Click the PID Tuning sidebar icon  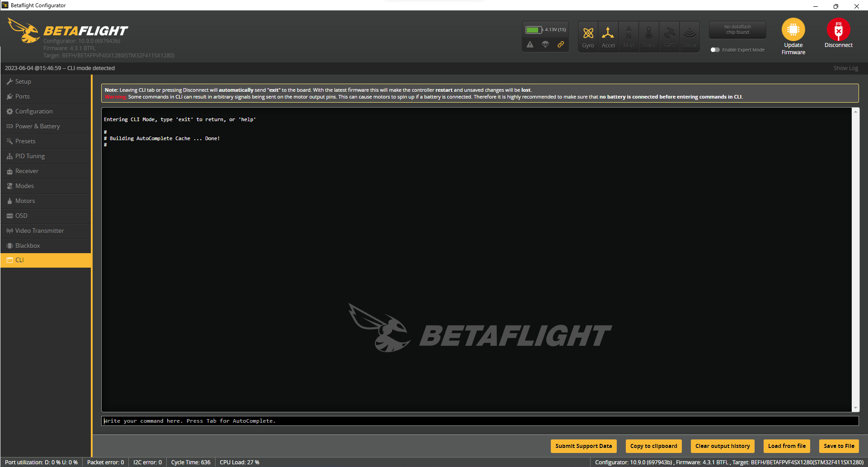[x=9, y=156]
